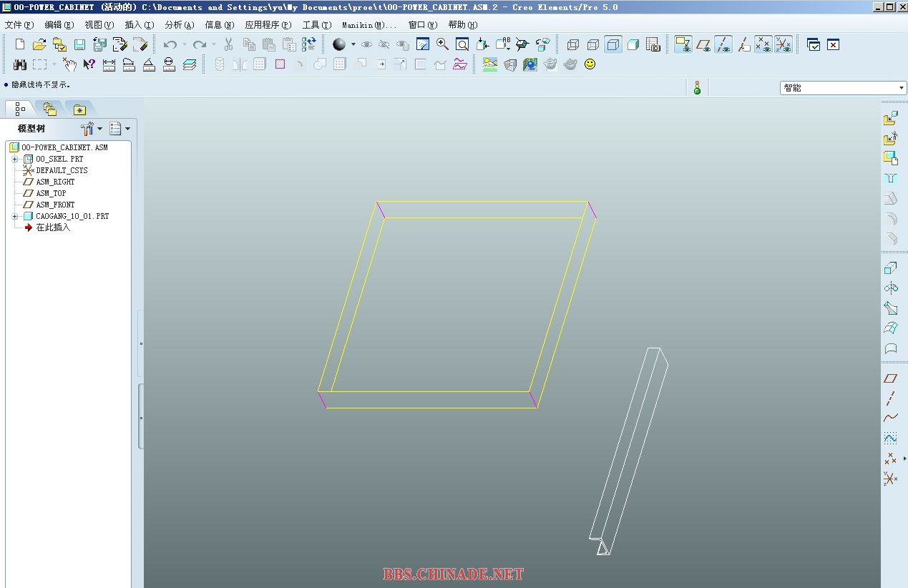Open the 分析(A) menu
Screen dimensions: 908x588
click(179, 25)
